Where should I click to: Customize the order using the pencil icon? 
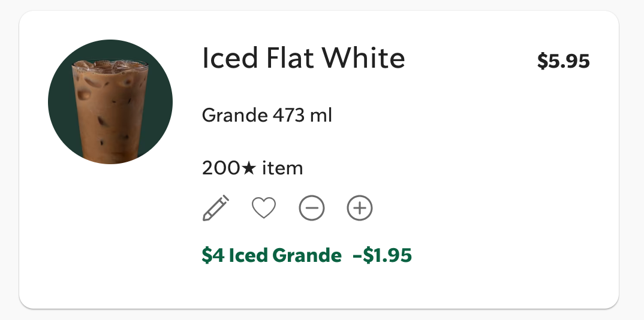pos(215,209)
